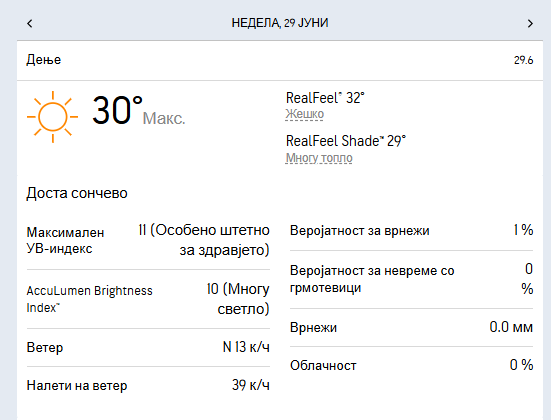
Task: Select the Веројатност за врнежи row
Action: click(x=411, y=231)
